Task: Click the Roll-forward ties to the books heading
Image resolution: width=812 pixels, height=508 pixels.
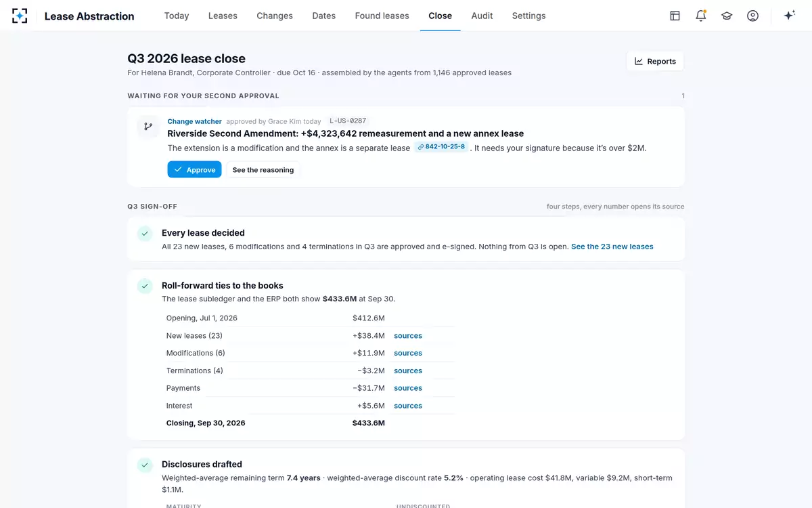Action: coord(223,285)
